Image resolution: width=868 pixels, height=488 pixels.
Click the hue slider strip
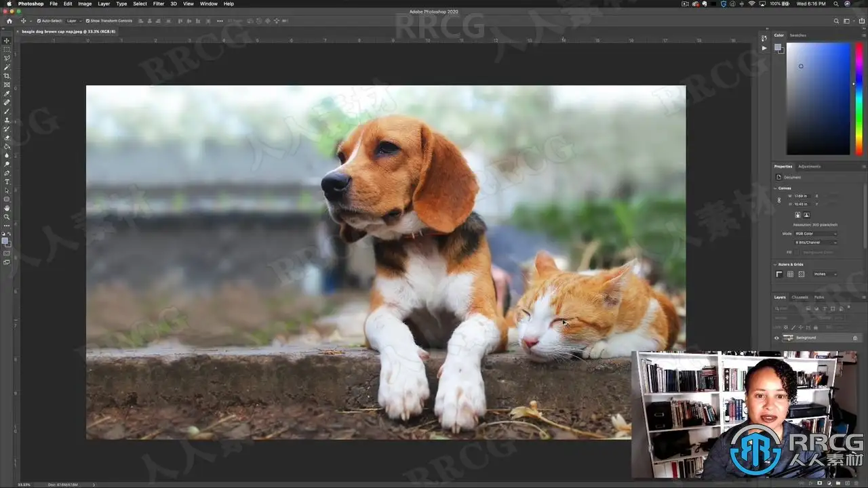[x=859, y=98]
